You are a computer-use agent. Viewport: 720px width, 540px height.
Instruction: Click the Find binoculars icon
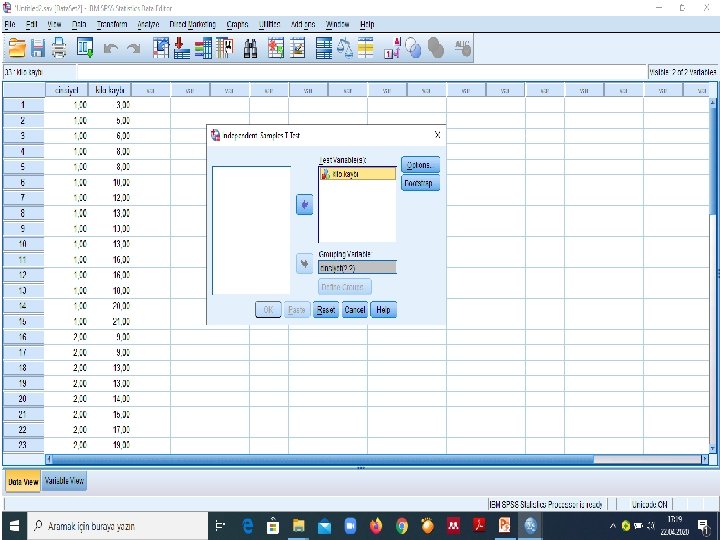pos(250,48)
